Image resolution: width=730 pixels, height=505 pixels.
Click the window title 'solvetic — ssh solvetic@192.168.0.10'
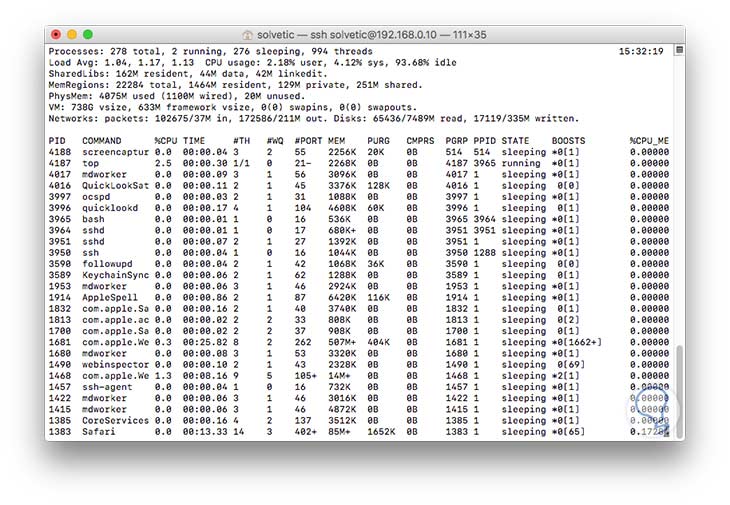pyautogui.click(x=347, y=35)
